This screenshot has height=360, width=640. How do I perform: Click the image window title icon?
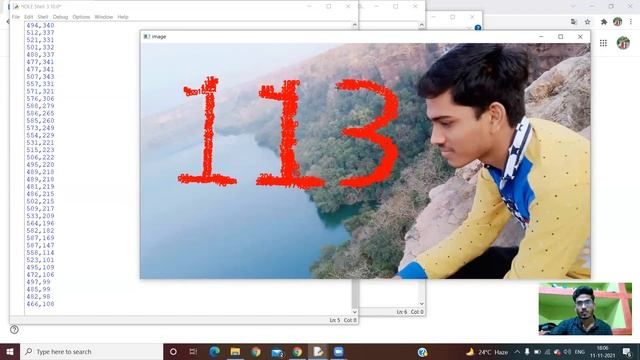coord(147,37)
